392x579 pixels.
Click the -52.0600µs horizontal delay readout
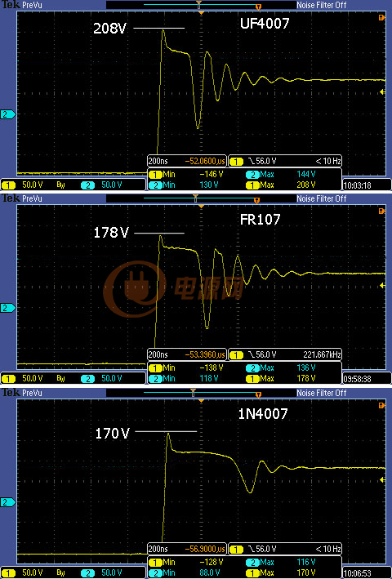pos(205,161)
